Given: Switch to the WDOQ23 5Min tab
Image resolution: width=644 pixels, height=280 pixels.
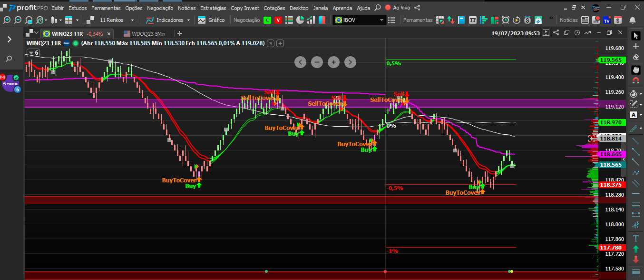Looking at the screenshot, I should click(x=144, y=34).
